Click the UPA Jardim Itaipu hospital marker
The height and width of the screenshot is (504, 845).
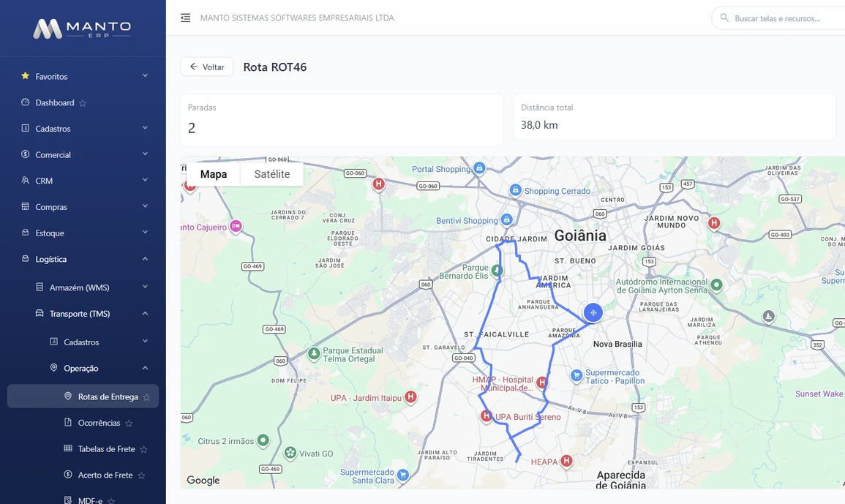(410, 397)
